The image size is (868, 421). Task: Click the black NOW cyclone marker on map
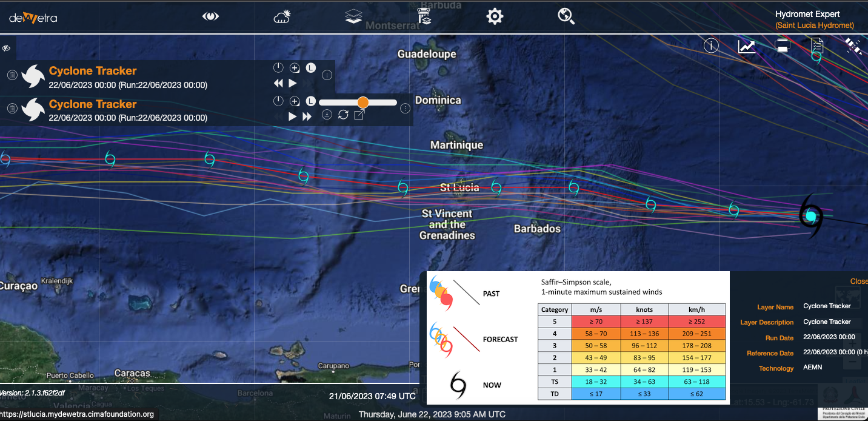[810, 216]
